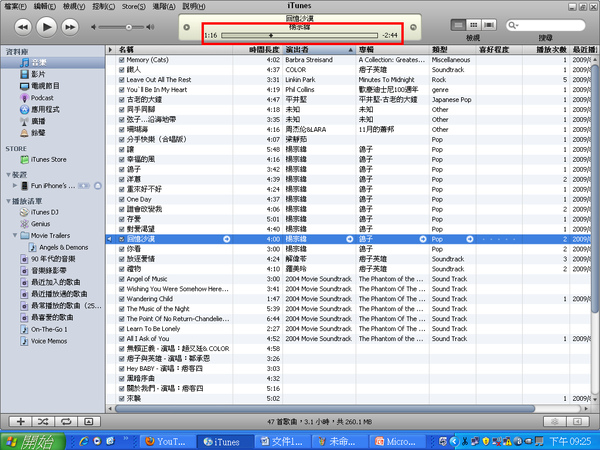Uncheck the One Day song checkbox

(122, 199)
